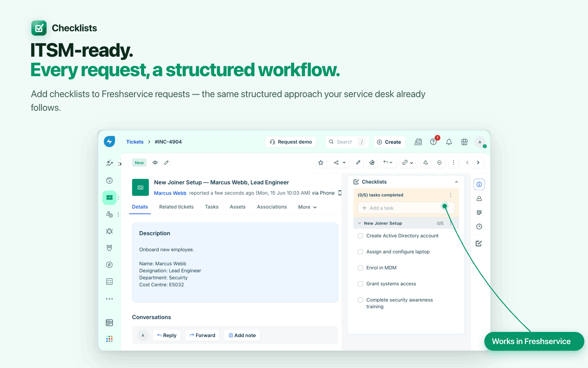Click the pin/assign icon in ticket toolbar
This screenshot has width=588, height=368.
click(x=372, y=163)
